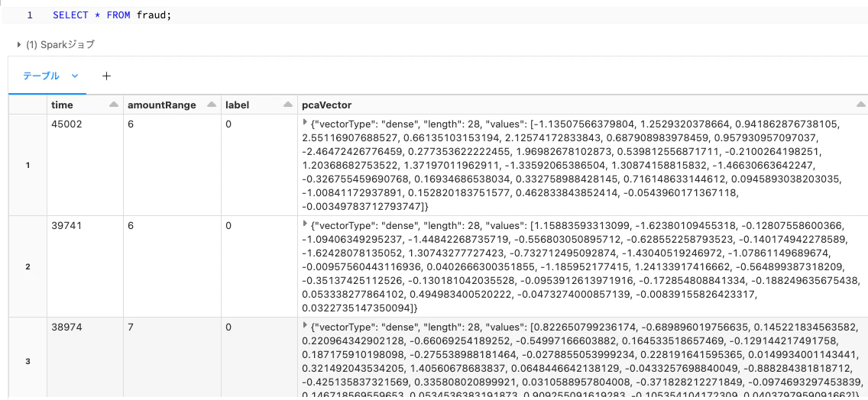Select the time column header

(85, 105)
